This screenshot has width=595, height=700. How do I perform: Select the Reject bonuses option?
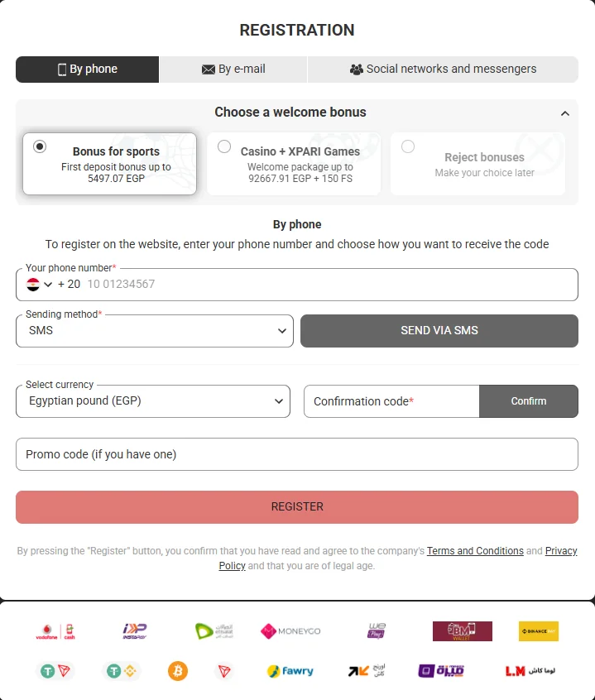[477, 164]
